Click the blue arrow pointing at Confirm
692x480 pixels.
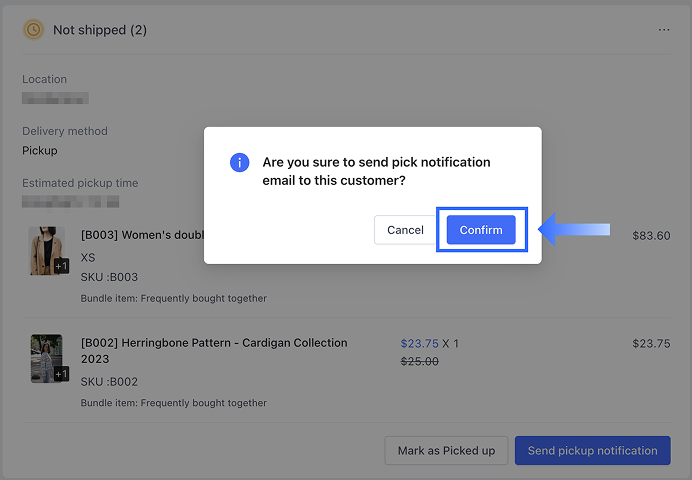(574, 230)
